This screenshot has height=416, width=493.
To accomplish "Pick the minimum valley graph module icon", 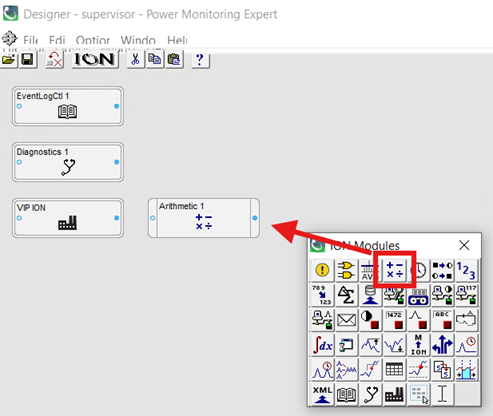I will point(394,345).
